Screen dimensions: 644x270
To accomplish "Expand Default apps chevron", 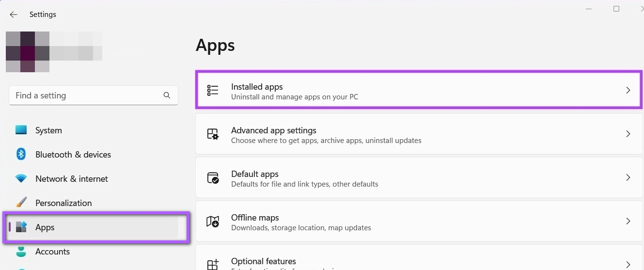I will pyautogui.click(x=628, y=177).
